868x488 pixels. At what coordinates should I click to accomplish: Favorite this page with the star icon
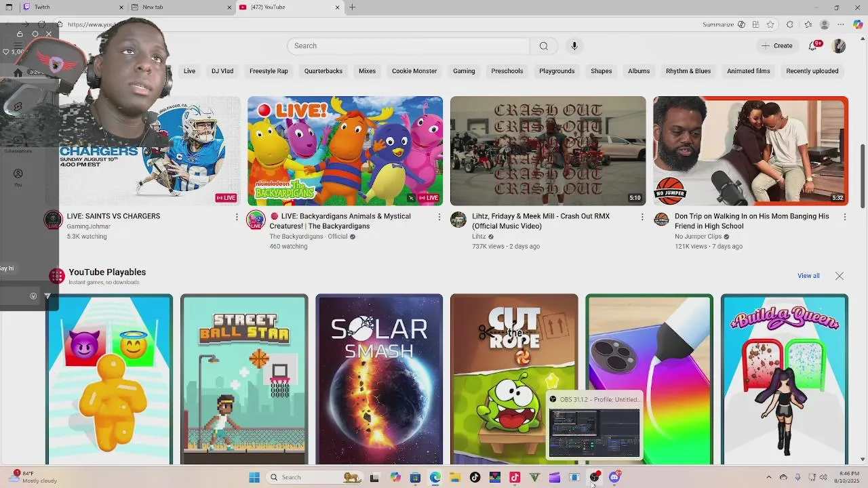click(770, 24)
